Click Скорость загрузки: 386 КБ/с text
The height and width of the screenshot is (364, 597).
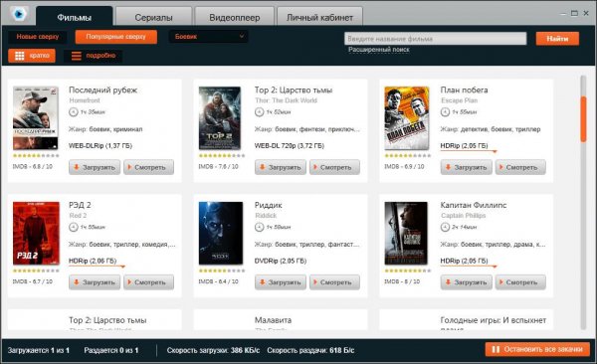(x=213, y=350)
